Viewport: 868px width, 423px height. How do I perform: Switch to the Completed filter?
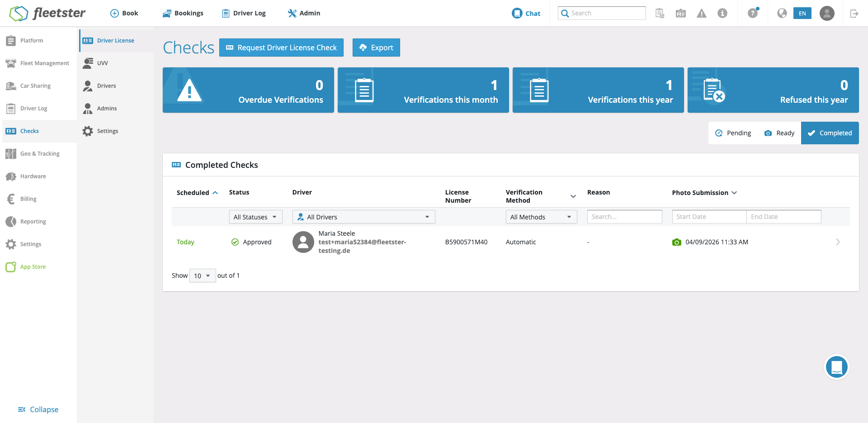830,133
